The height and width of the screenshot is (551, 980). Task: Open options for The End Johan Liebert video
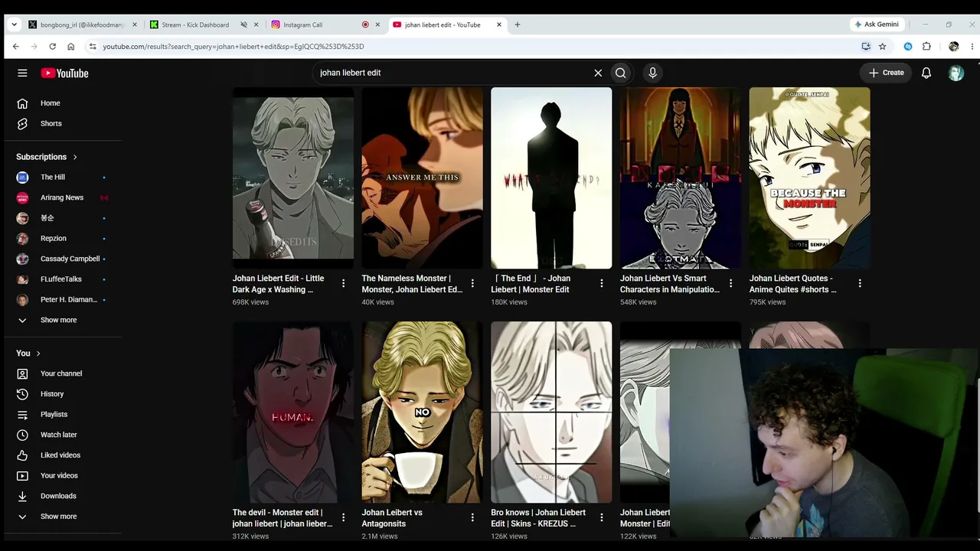pyautogui.click(x=601, y=283)
